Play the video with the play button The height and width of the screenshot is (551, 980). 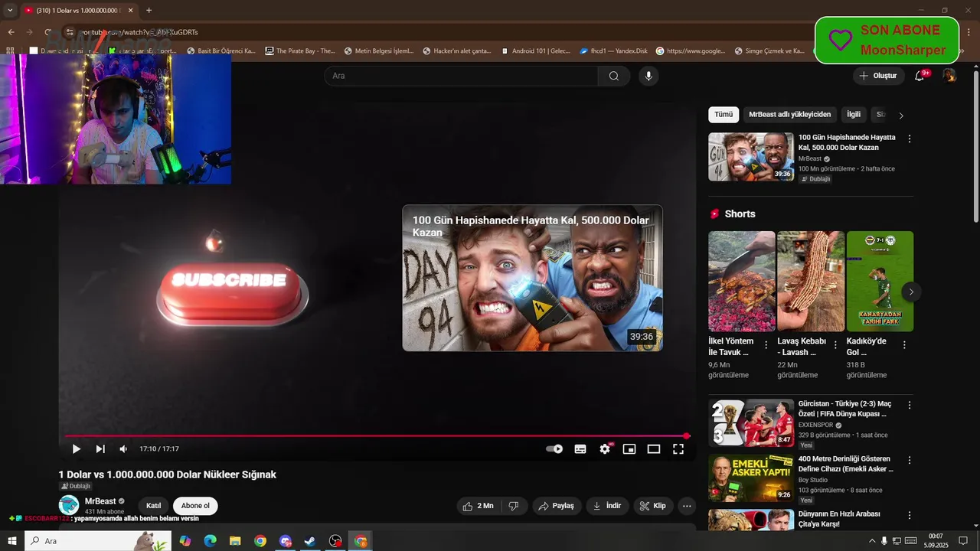76,449
